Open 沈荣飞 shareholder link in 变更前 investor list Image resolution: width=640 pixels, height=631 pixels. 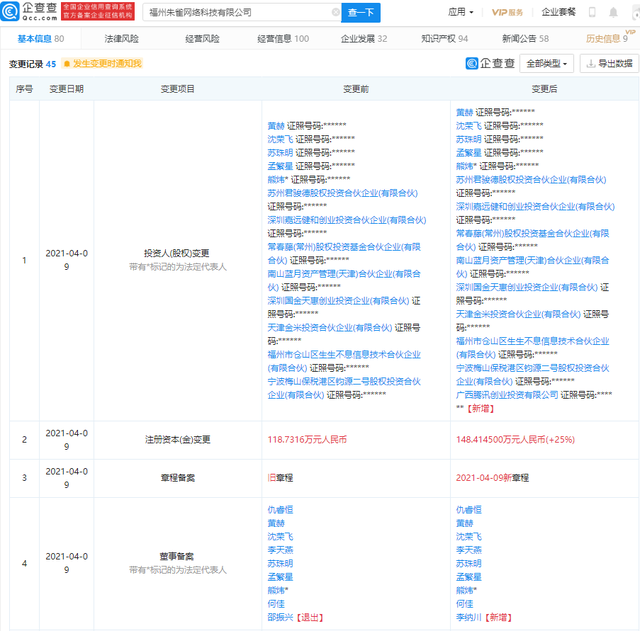(x=280, y=139)
